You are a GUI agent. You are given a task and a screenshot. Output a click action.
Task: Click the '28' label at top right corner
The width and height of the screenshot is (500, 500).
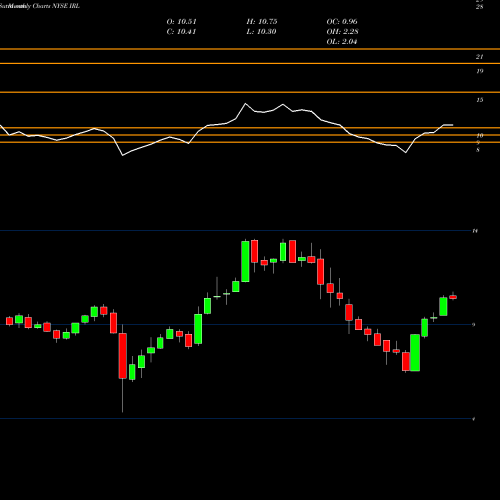pos(479,6)
